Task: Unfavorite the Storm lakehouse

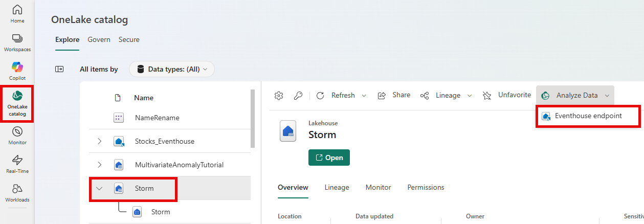Action: pyautogui.click(x=507, y=95)
